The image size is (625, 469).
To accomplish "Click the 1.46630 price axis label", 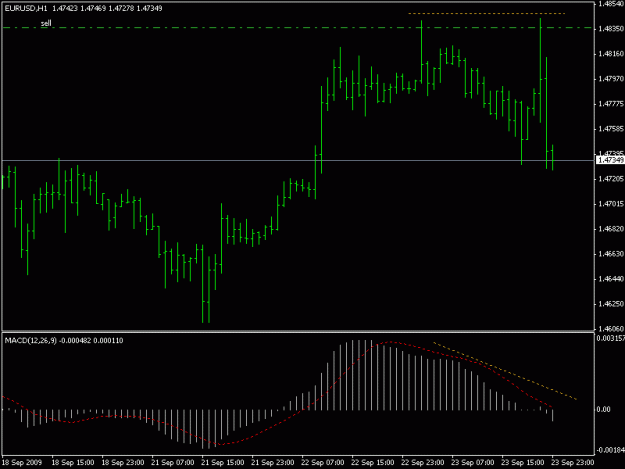I will coord(610,254).
